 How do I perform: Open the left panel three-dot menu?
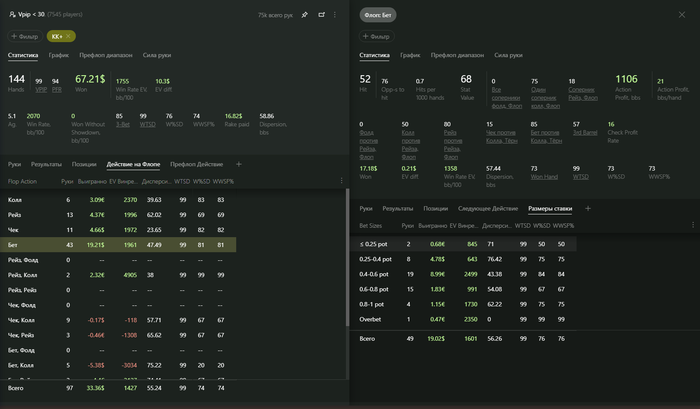[335, 15]
